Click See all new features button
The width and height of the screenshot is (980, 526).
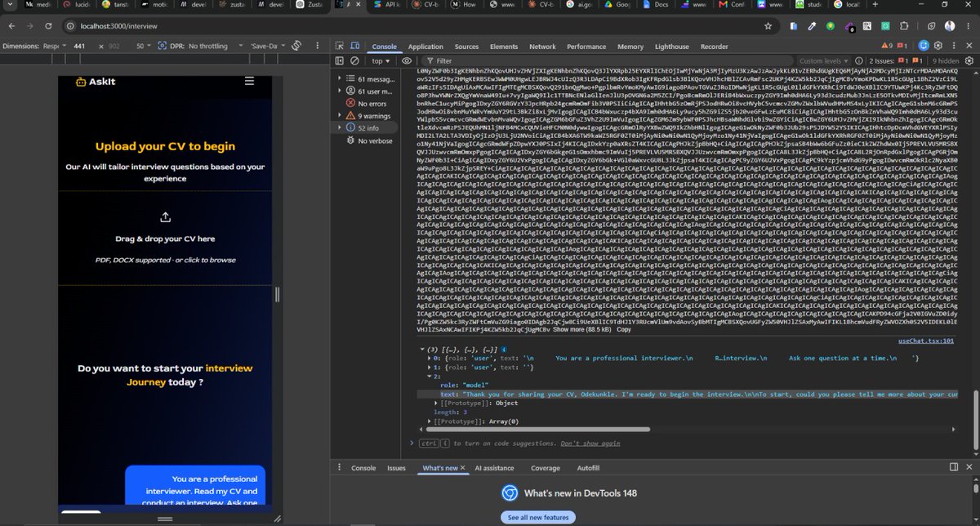click(x=537, y=518)
